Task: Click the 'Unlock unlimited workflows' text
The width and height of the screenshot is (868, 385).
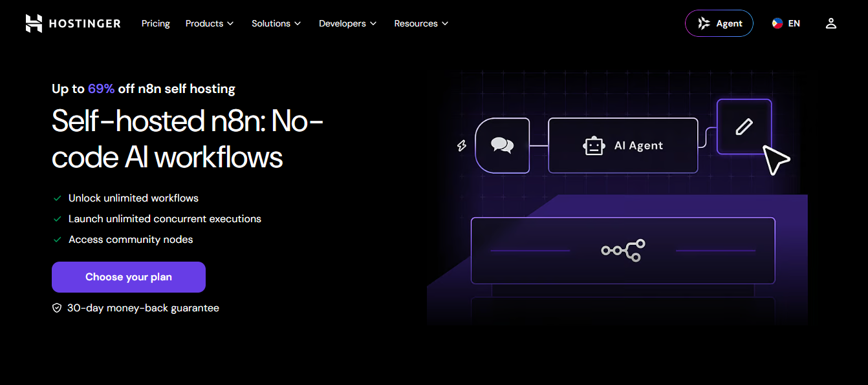Action: tap(133, 198)
